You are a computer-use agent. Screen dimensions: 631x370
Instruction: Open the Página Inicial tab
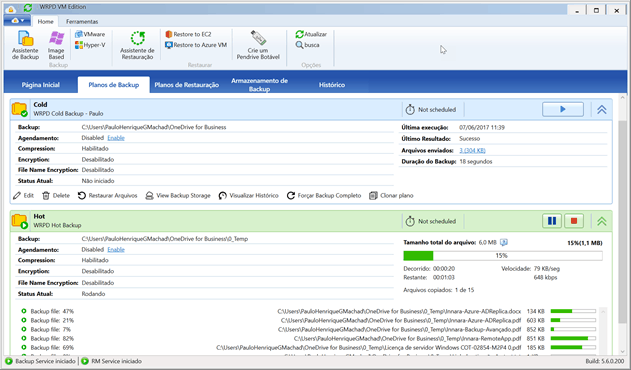(x=41, y=85)
